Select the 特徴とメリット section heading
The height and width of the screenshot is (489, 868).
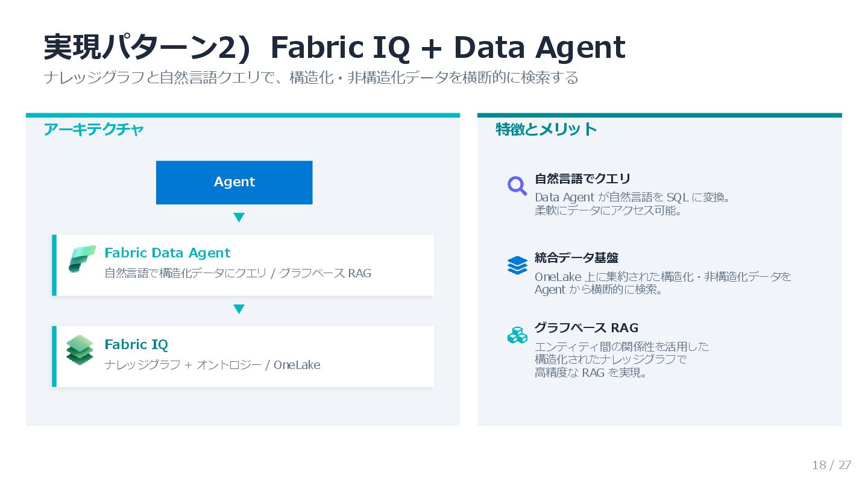point(546,129)
